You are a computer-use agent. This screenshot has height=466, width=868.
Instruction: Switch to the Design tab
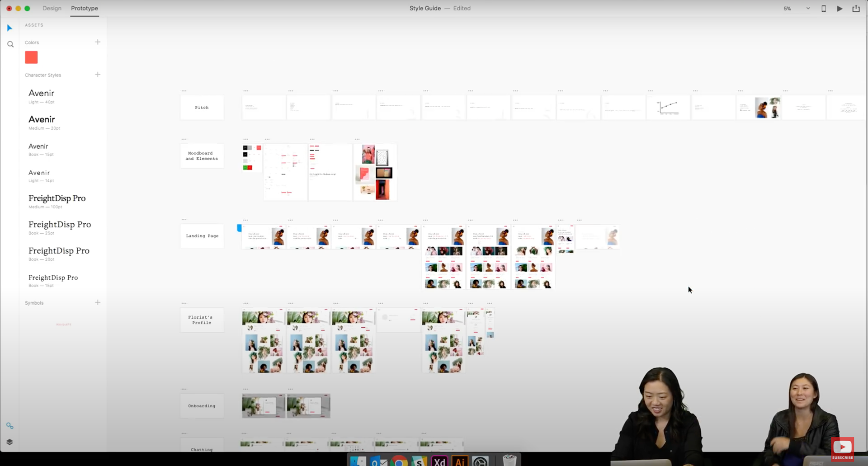[x=52, y=8]
